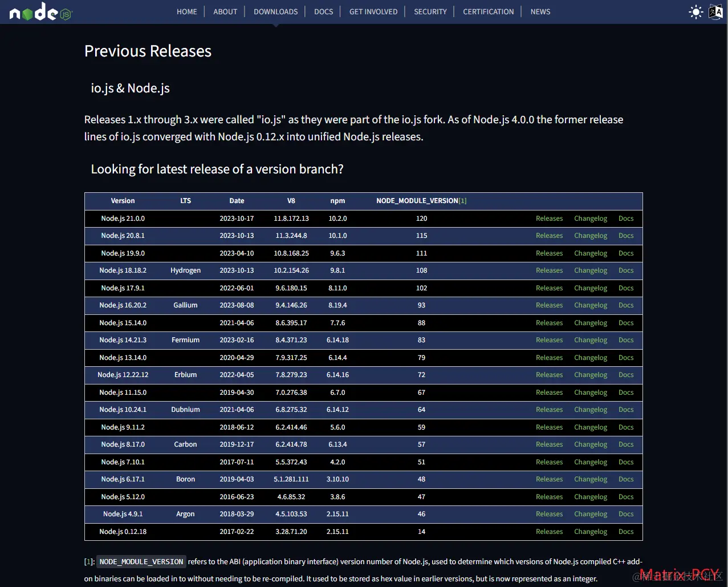This screenshot has width=728, height=587.
Task: Click the 'Date' column header
Action: click(x=237, y=201)
